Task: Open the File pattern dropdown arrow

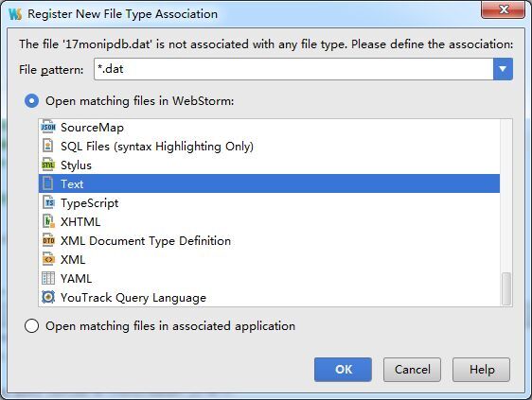Action: coord(503,69)
